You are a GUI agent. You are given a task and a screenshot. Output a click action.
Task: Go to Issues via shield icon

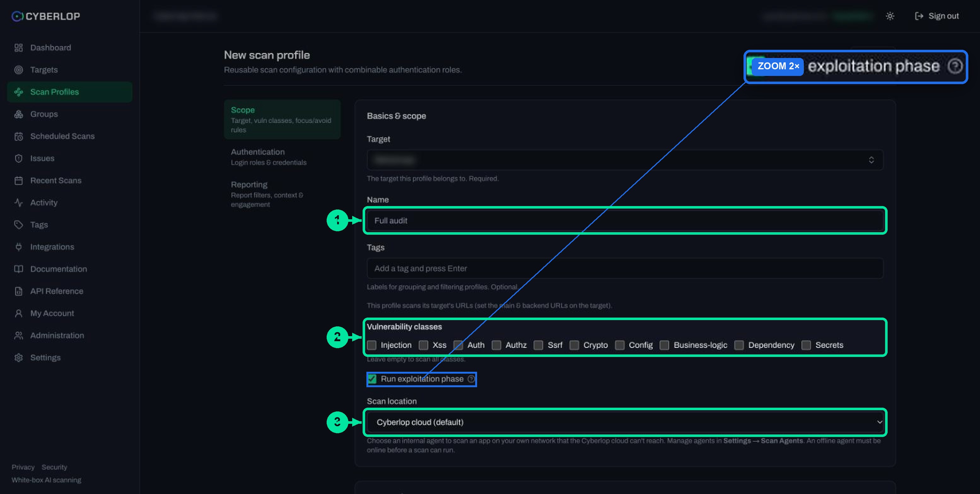19,158
